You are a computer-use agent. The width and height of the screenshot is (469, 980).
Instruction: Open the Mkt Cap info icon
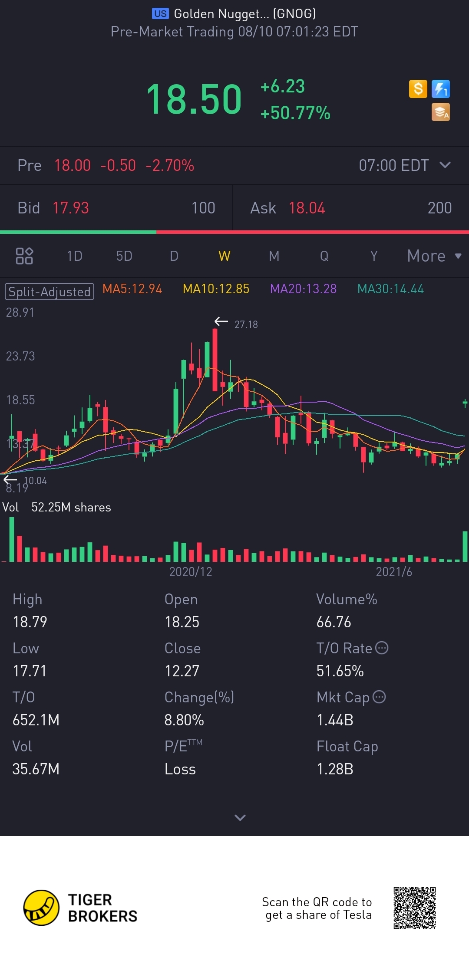click(379, 697)
